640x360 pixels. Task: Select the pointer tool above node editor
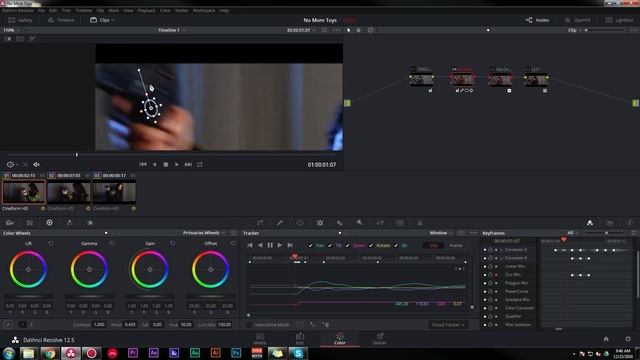[x=349, y=30]
